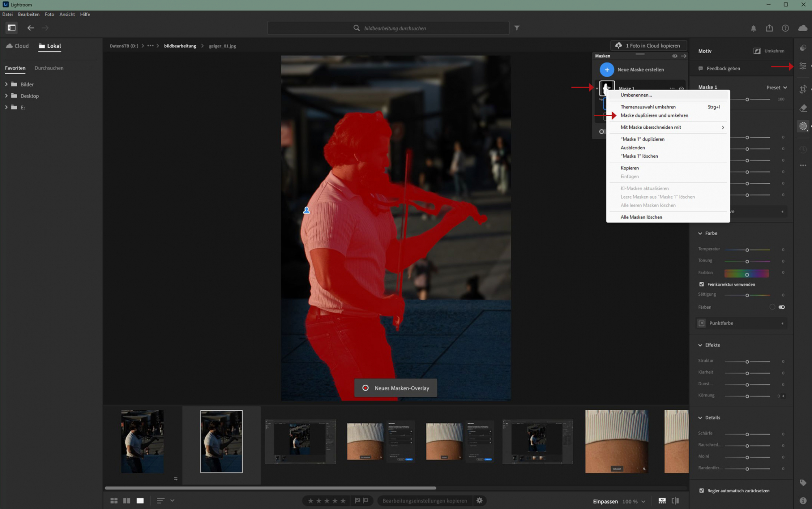
Task: Open the Edit sliders panel icon
Action: click(803, 66)
